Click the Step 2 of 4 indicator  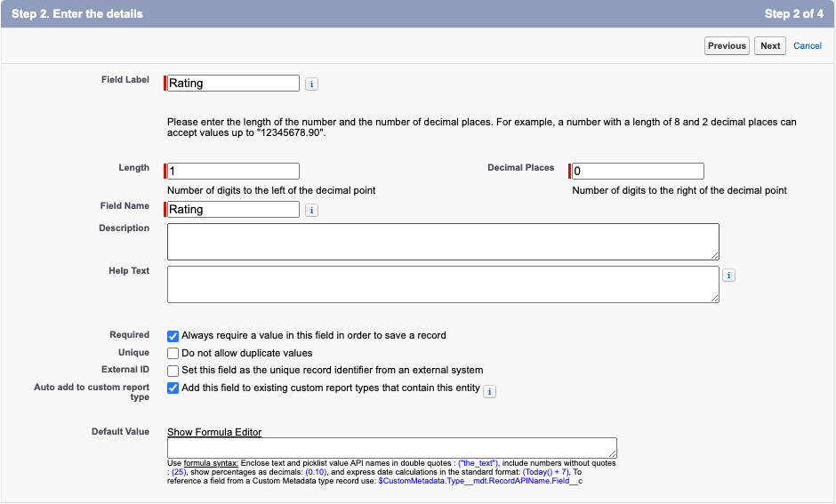click(x=794, y=14)
